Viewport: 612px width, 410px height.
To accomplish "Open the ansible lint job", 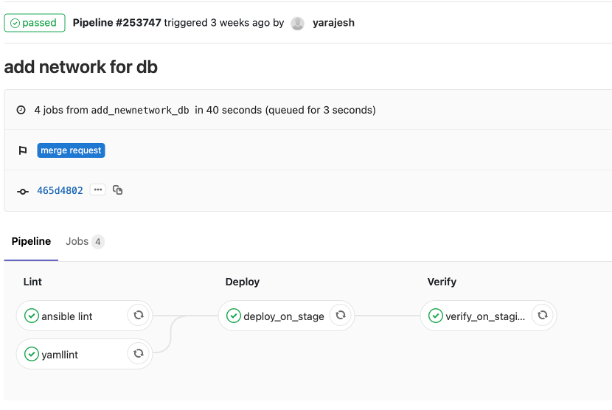I will tap(67, 316).
